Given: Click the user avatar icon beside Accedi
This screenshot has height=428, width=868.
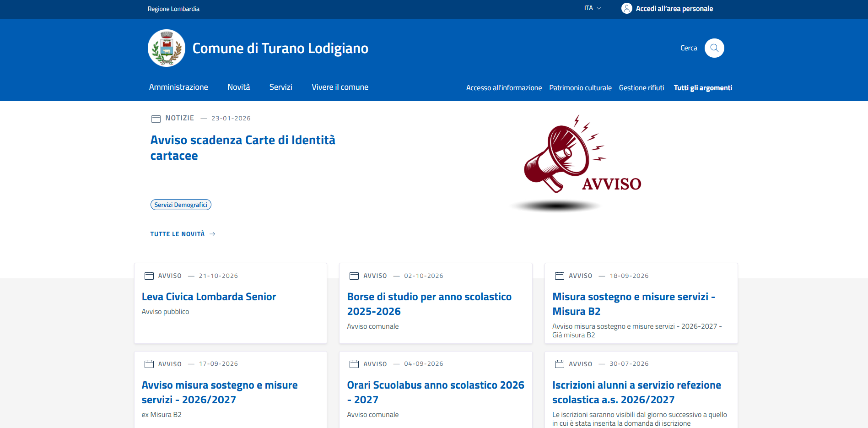Looking at the screenshot, I should point(626,8).
